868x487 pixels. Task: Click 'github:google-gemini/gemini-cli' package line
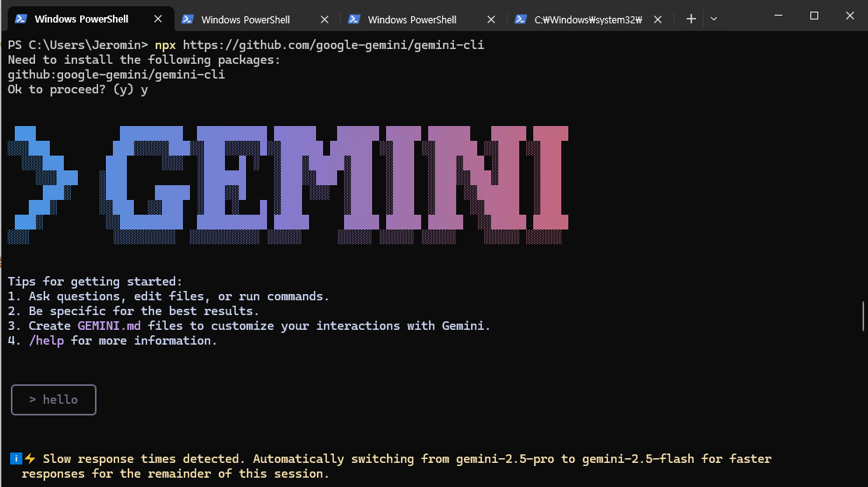(x=116, y=75)
